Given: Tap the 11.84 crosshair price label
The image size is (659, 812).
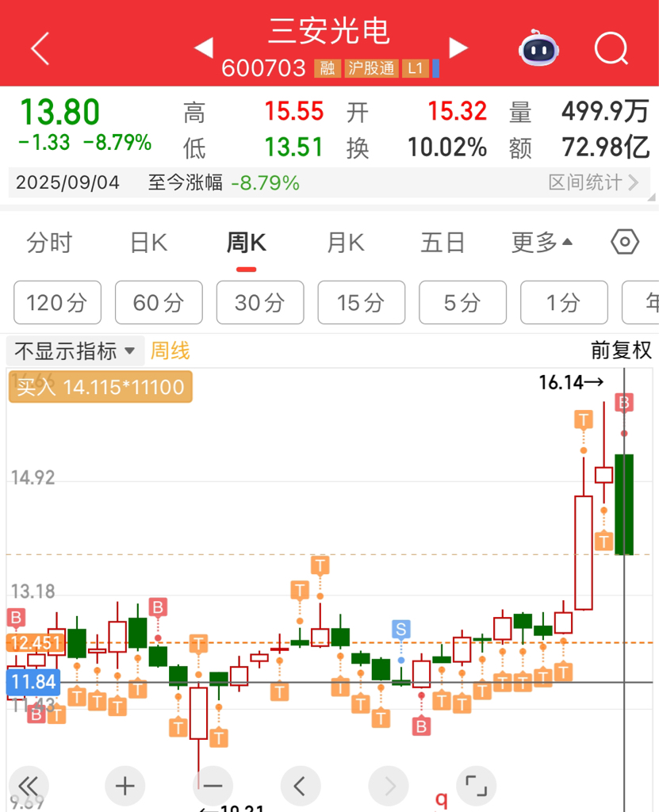Looking at the screenshot, I should [x=33, y=681].
